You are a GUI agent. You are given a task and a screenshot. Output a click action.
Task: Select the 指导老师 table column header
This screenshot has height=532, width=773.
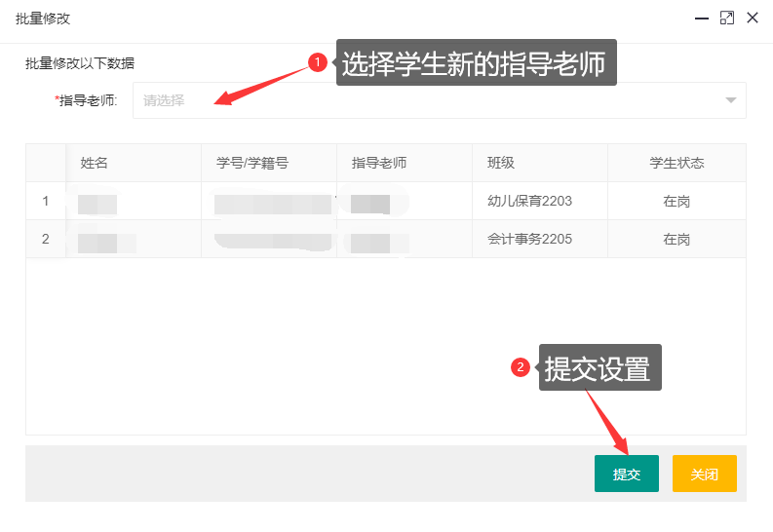click(x=379, y=163)
